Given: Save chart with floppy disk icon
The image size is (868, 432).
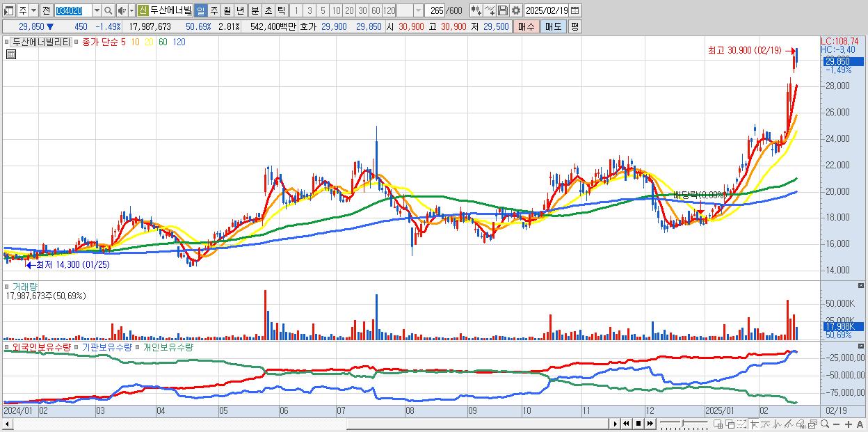Looking at the screenshot, I should point(503,11).
